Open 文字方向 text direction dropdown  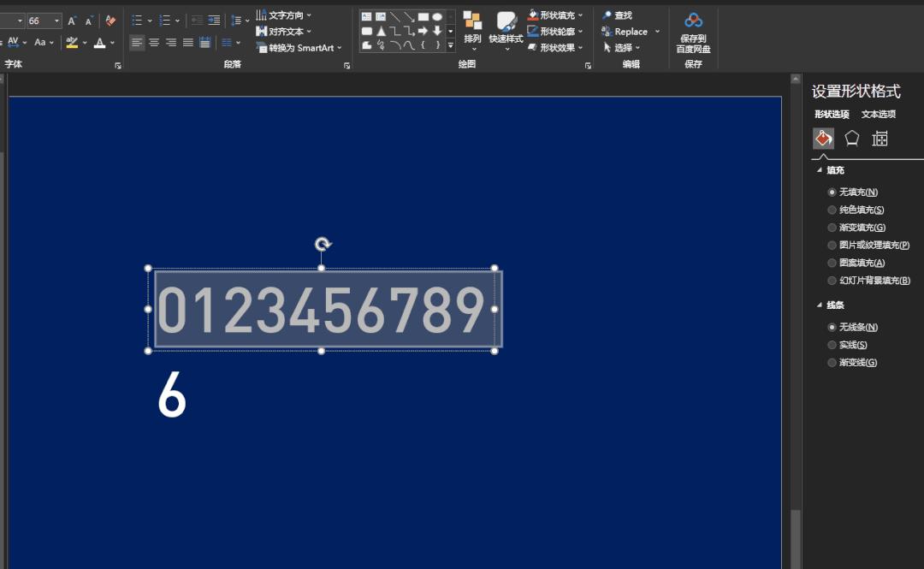pos(283,15)
